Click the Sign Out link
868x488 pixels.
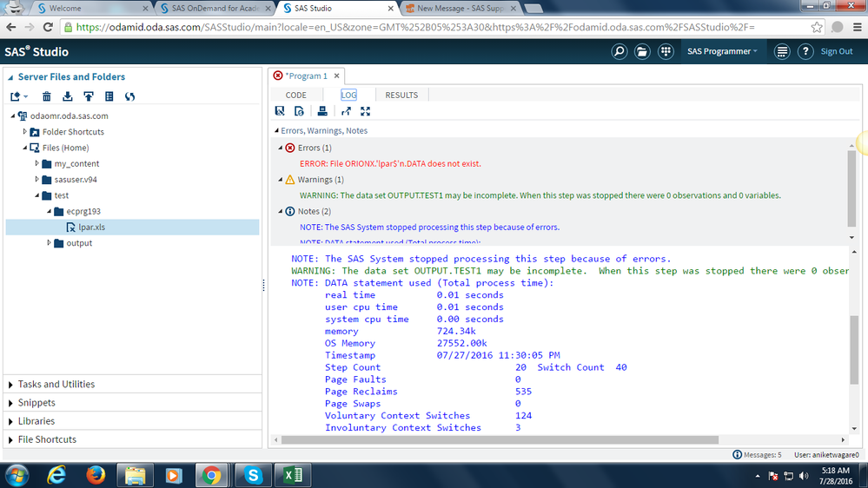pyautogui.click(x=837, y=51)
